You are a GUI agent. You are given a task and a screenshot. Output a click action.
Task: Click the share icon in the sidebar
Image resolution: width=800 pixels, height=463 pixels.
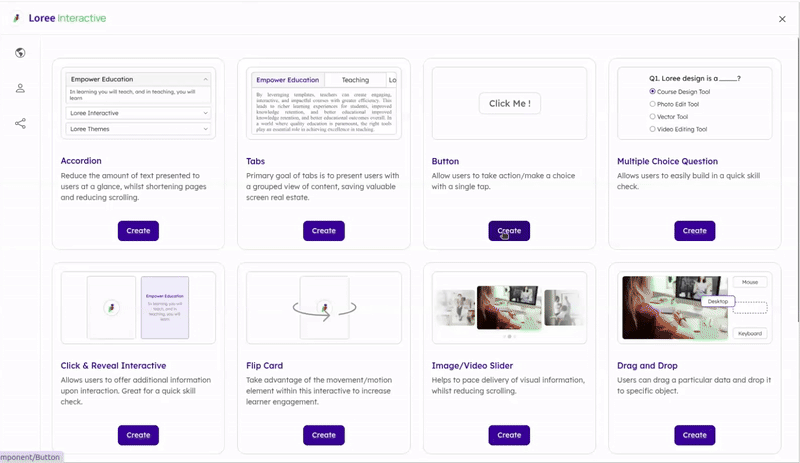point(20,124)
